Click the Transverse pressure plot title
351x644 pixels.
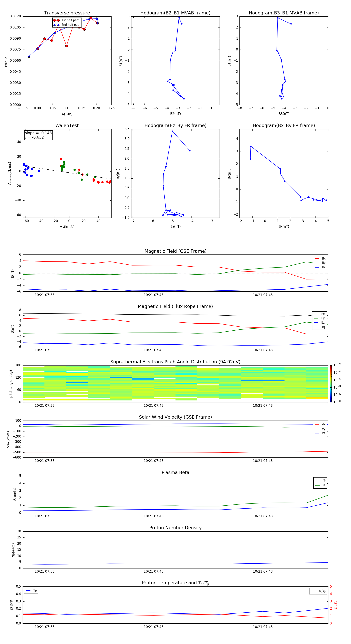67,13
